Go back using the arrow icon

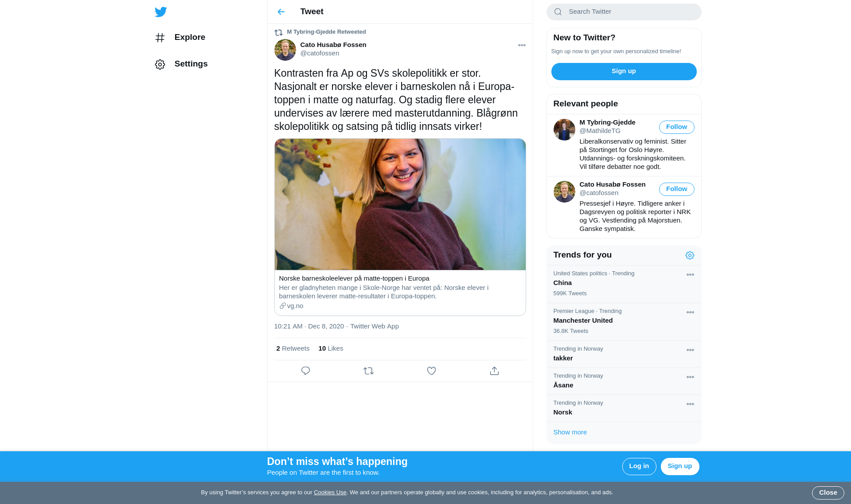pos(281,12)
